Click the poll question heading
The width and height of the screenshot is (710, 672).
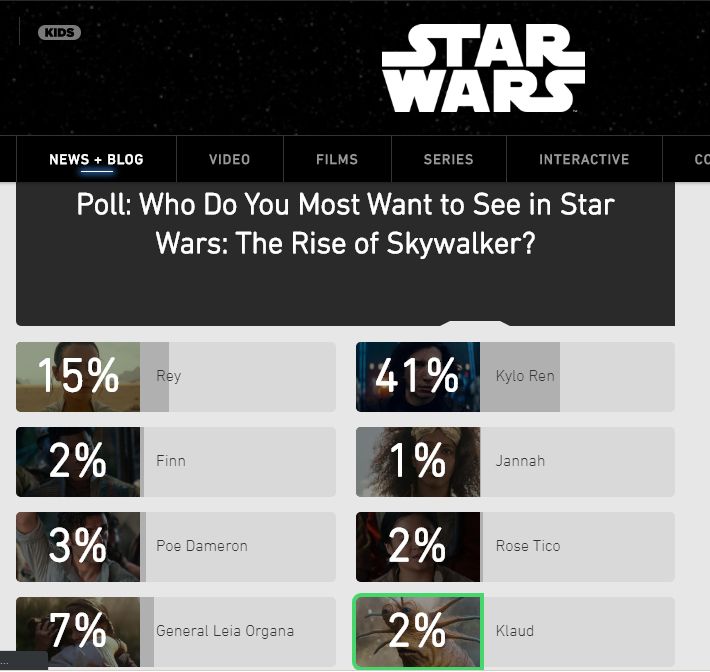point(345,224)
